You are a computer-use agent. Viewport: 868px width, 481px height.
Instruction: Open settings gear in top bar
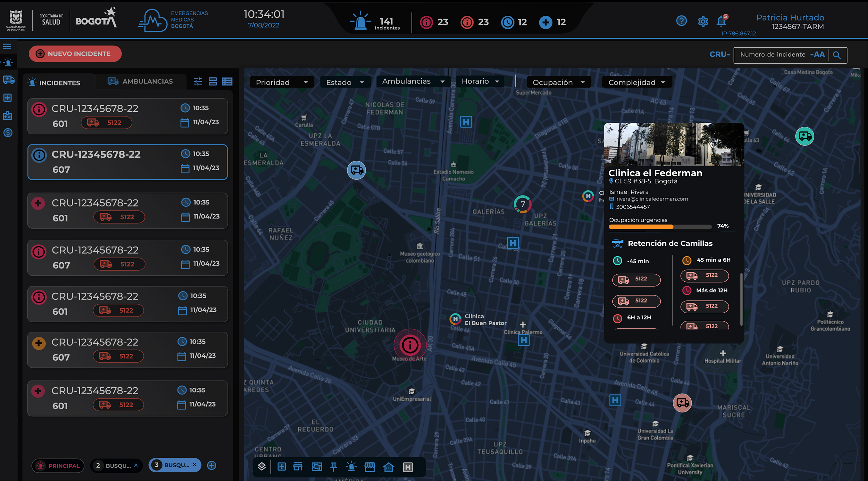pyautogui.click(x=703, y=22)
